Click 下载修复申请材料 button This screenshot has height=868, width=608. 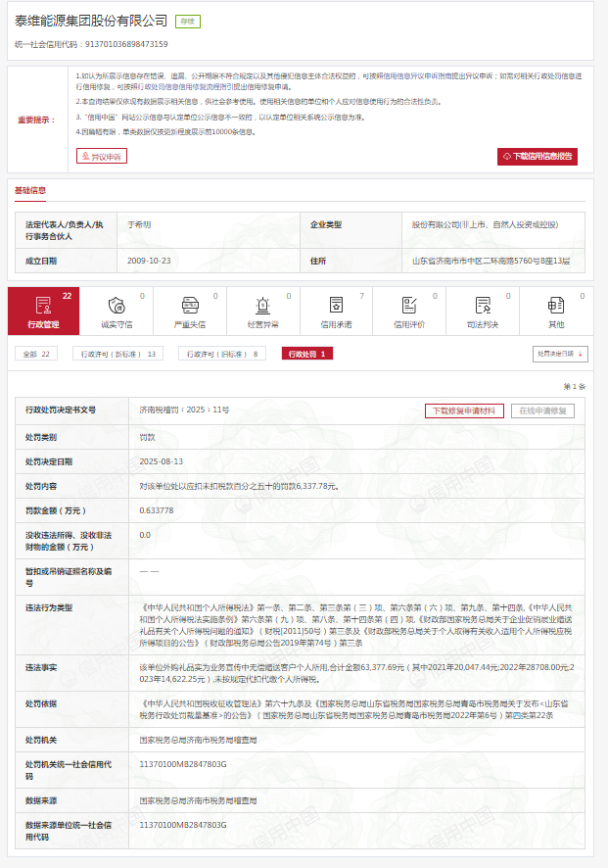tap(464, 410)
